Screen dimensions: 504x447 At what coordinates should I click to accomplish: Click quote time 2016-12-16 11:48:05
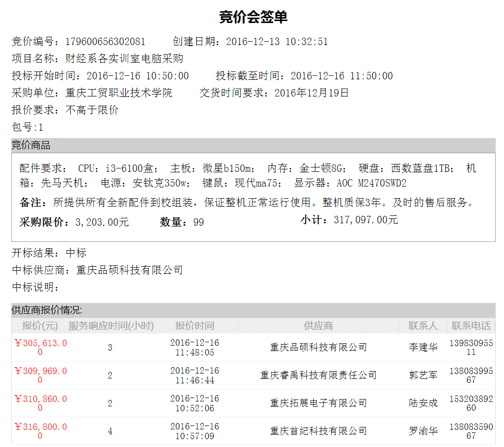coord(195,347)
